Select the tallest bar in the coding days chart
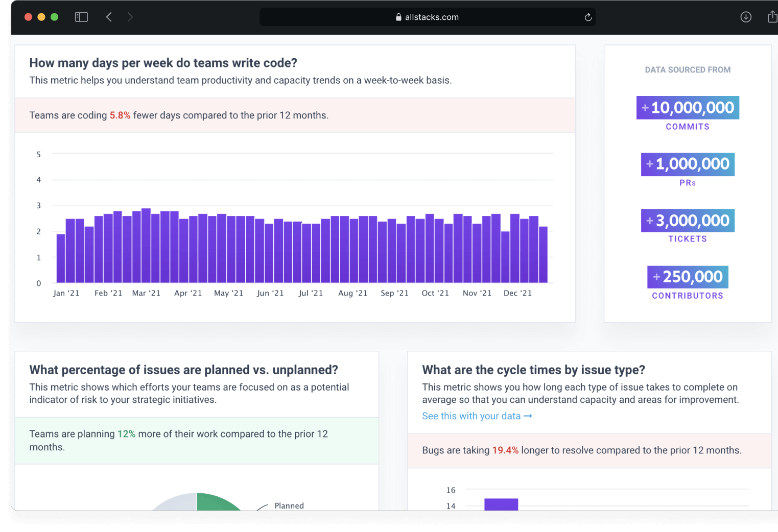 pos(146,245)
